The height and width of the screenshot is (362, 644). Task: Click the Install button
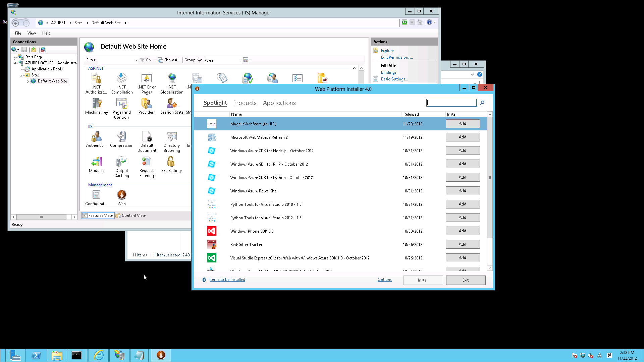[423, 280]
